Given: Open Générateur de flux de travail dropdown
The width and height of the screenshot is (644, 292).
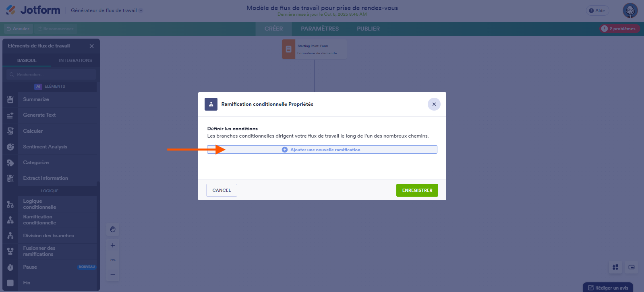Looking at the screenshot, I should click(x=107, y=10).
